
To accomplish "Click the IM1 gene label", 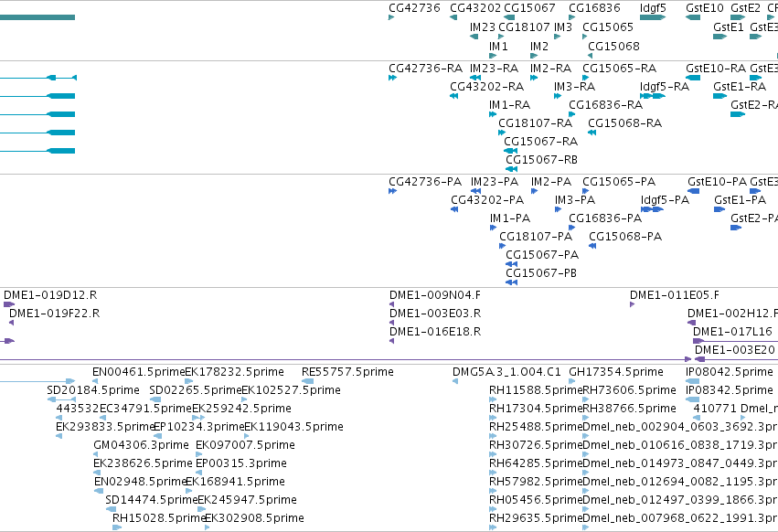I will (498, 47).
